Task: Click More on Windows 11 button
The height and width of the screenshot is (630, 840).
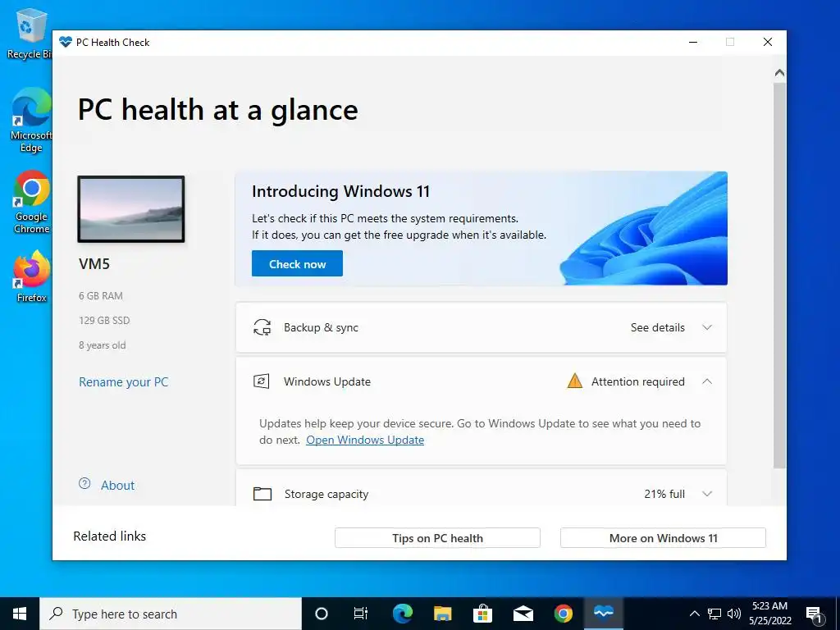Action: click(x=663, y=538)
